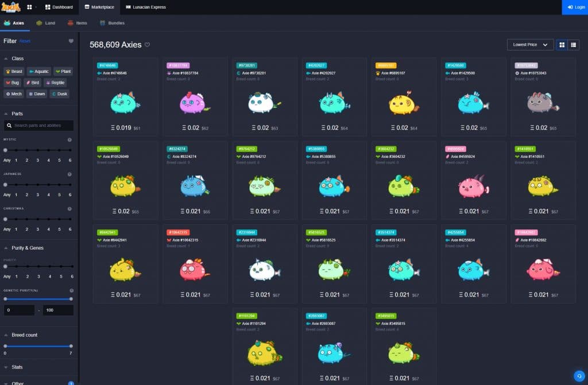This screenshot has width=588, height=385.
Task: Open the gray Axie #10753043 artwork
Action: pos(543,102)
